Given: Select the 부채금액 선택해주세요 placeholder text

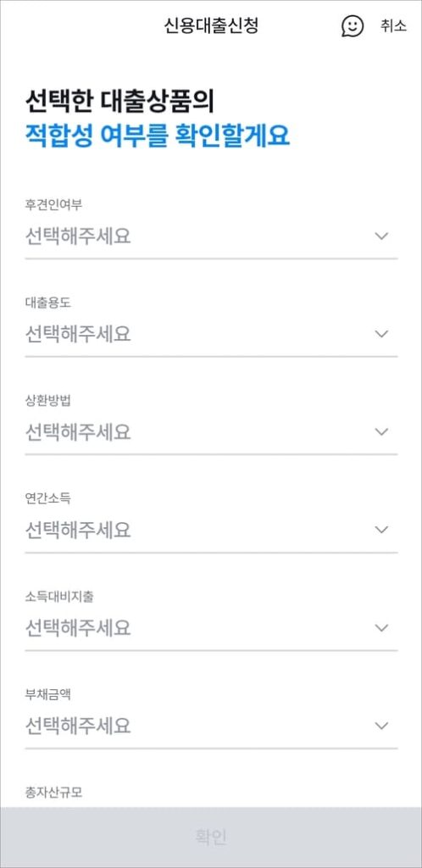Looking at the screenshot, I should (x=78, y=726).
